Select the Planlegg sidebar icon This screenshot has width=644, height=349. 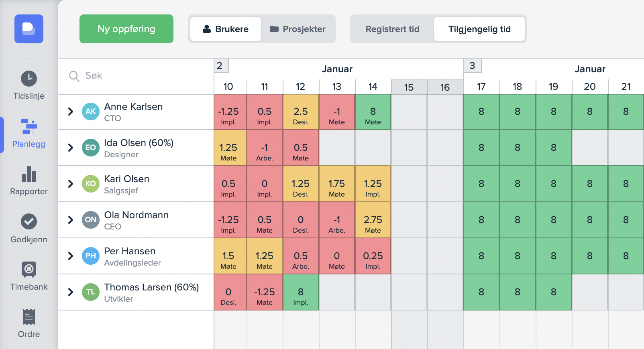tap(29, 126)
